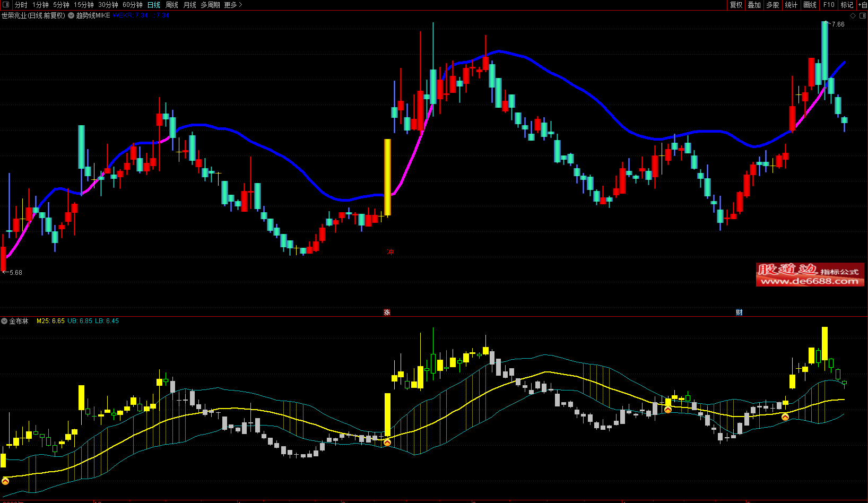Viewport: 868px width, 503px height.
Task: Open the 趋势线MIKE indicator dropdown
Action: pyautogui.click(x=71, y=16)
